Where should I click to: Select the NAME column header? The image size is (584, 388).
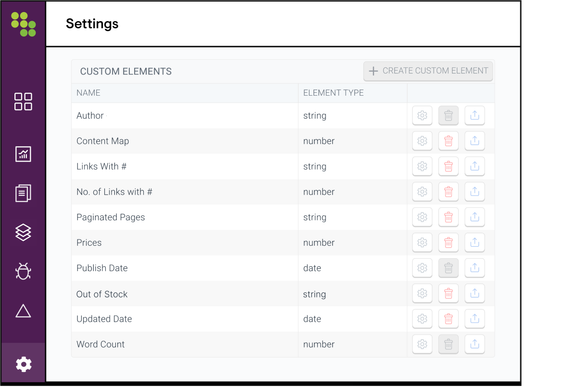pyautogui.click(x=88, y=93)
